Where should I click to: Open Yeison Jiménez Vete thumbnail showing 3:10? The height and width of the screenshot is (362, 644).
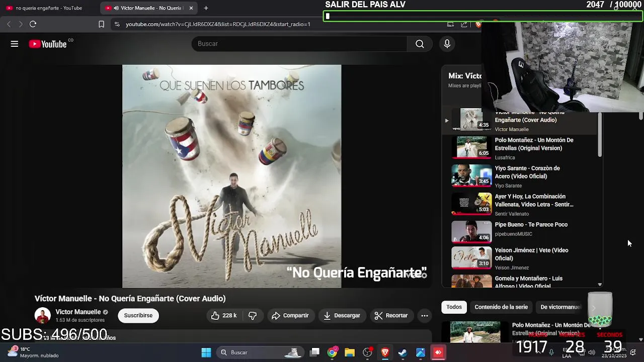point(471,257)
